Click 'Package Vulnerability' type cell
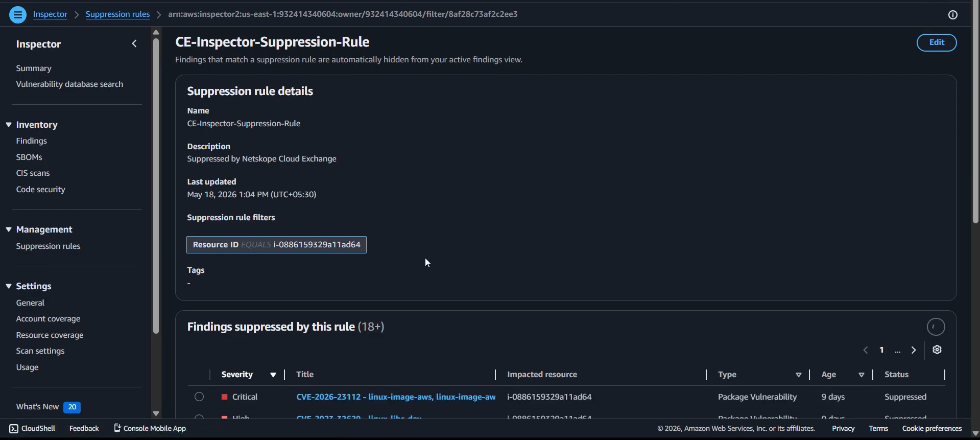Viewport: 980px width, 440px height. point(757,397)
